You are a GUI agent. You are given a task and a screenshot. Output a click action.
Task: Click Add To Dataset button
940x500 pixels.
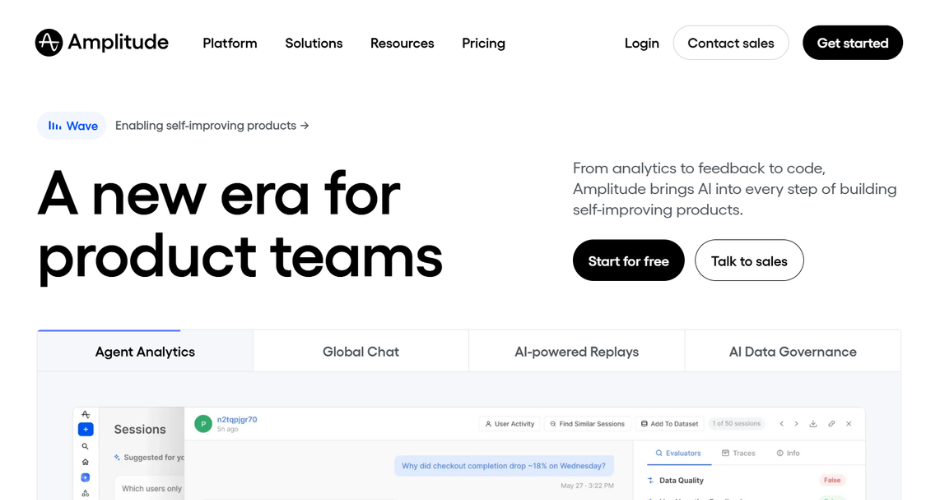click(x=670, y=424)
